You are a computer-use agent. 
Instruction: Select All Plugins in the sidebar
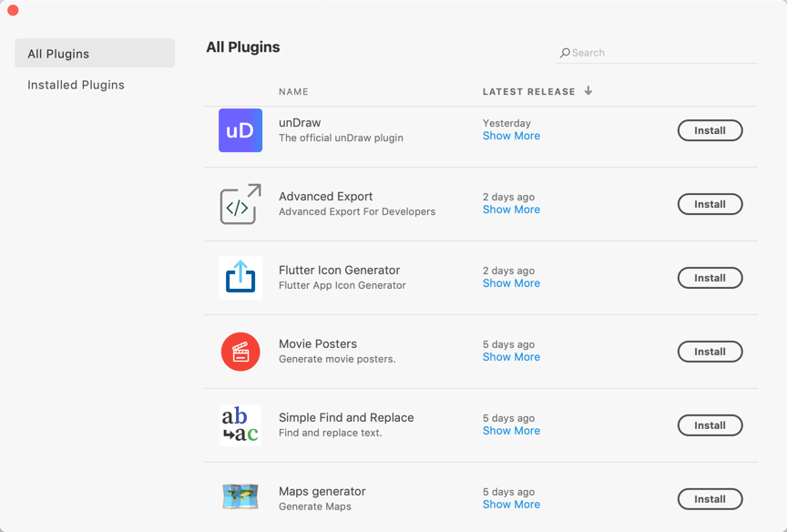(x=95, y=53)
